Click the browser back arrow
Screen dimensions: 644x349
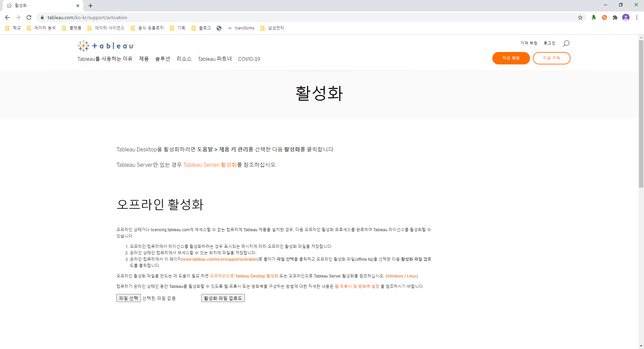[7, 17]
